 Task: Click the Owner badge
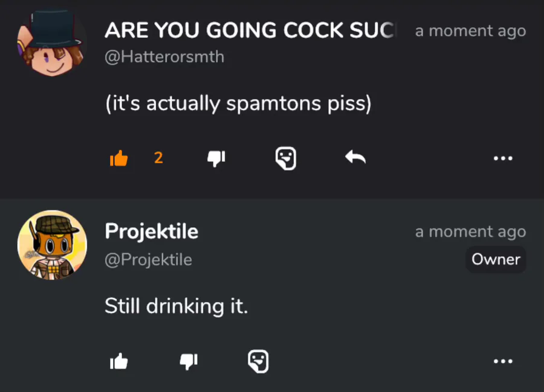(x=496, y=260)
